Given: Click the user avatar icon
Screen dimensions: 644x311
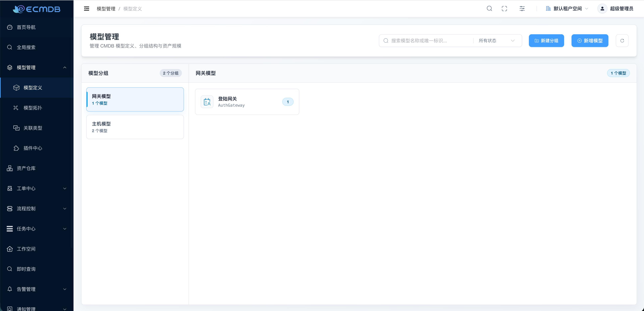Looking at the screenshot, I should tap(602, 9).
